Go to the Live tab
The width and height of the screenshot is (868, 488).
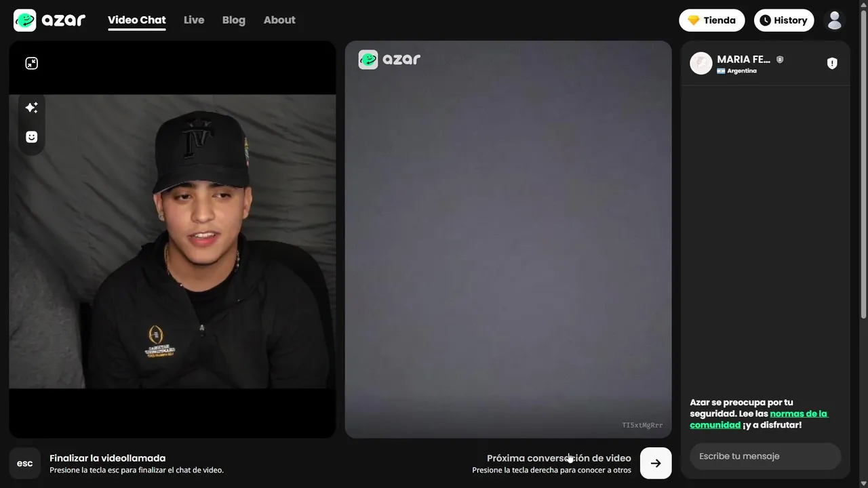(x=194, y=20)
